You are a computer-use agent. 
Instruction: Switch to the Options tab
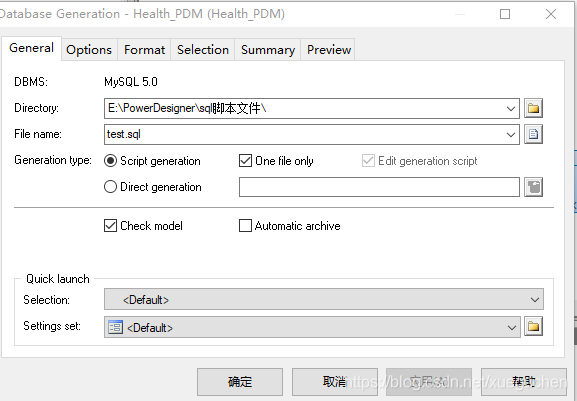[89, 50]
